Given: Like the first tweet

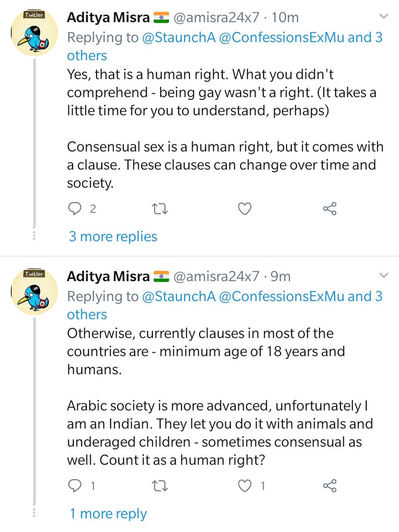Looking at the screenshot, I should tap(245, 208).
